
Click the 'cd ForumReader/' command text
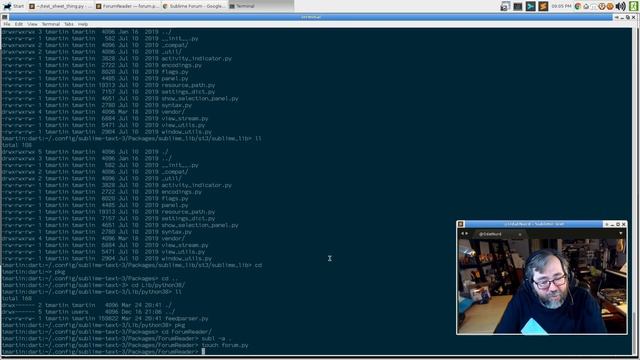point(186,332)
